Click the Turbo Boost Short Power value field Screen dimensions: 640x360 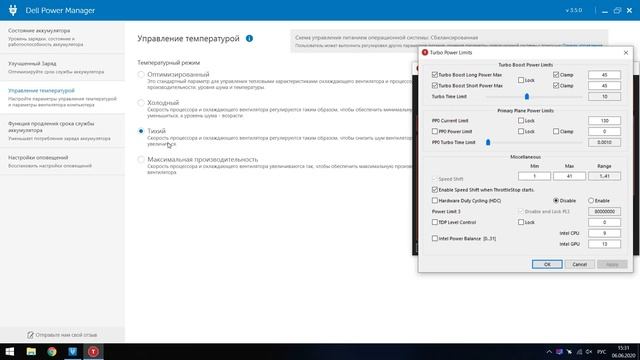[x=604, y=86]
